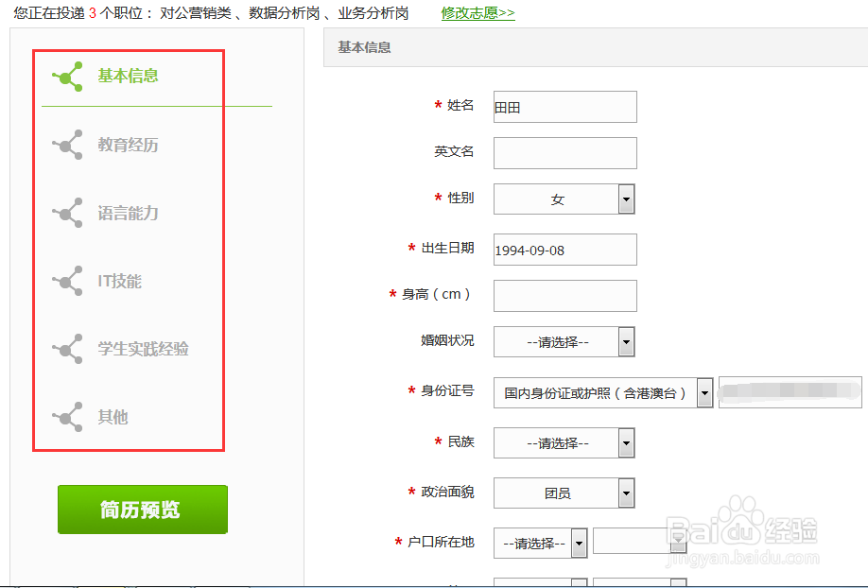This screenshot has width=868, height=588.
Task: Click the 简历预览 button
Action: tap(143, 510)
